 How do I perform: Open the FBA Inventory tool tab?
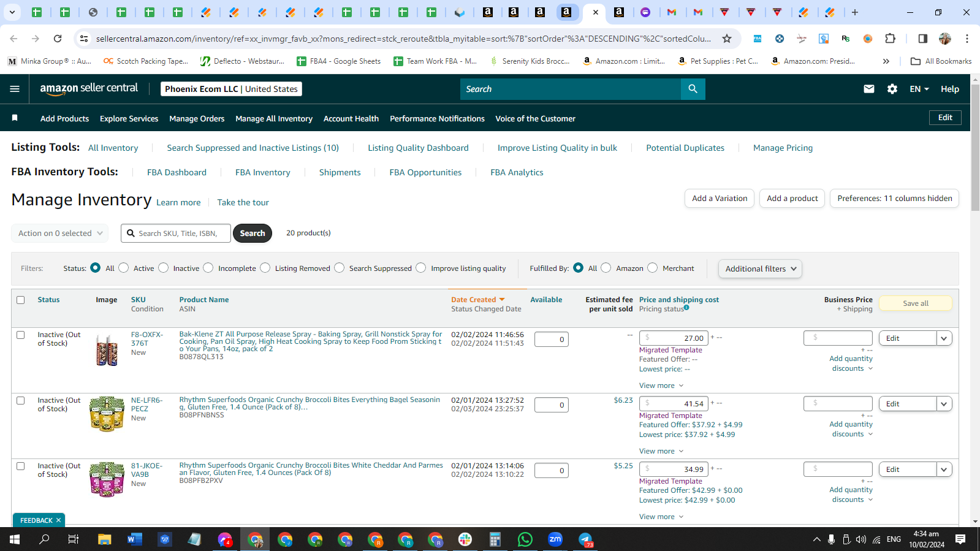tap(263, 172)
